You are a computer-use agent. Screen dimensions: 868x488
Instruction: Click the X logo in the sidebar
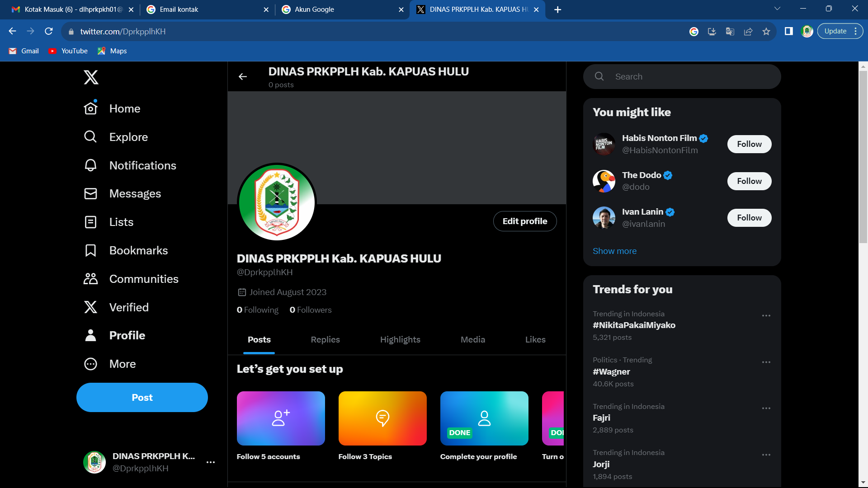click(91, 77)
